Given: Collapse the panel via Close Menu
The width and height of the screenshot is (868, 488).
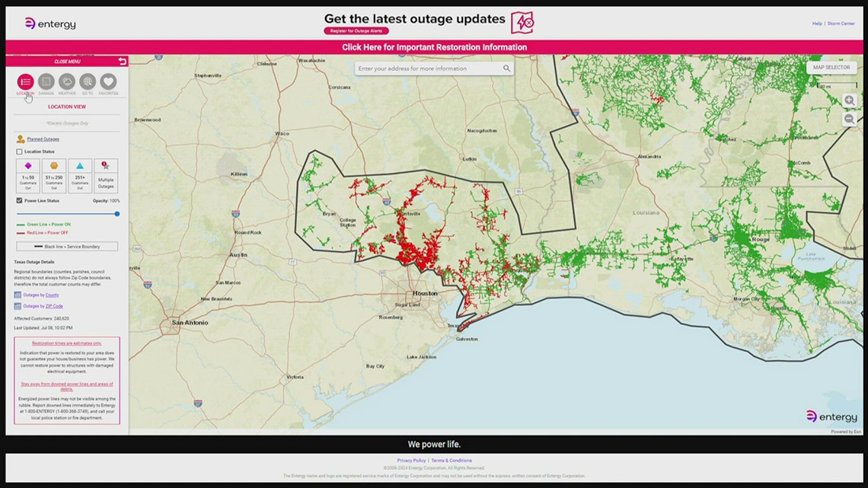Looking at the screenshot, I should pyautogui.click(x=67, y=62).
